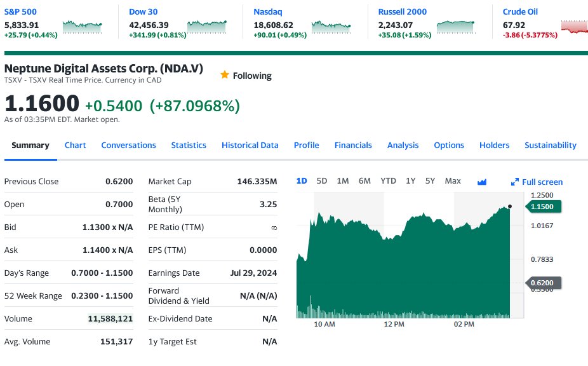588x366 pixels.
Task: Click the Earnings Date Jul 29, 2024
Action: click(253, 273)
